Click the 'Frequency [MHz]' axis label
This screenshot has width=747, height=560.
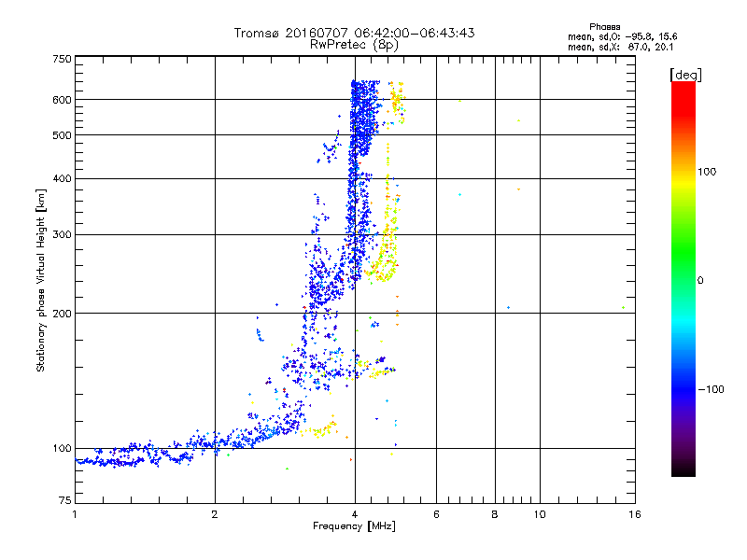pyautogui.click(x=354, y=526)
